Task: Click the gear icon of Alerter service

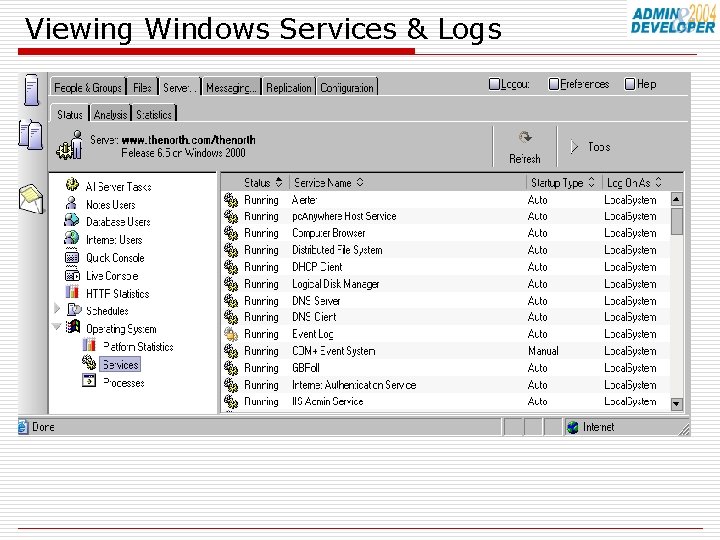Action: pyautogui.click(x=231, y=200)
